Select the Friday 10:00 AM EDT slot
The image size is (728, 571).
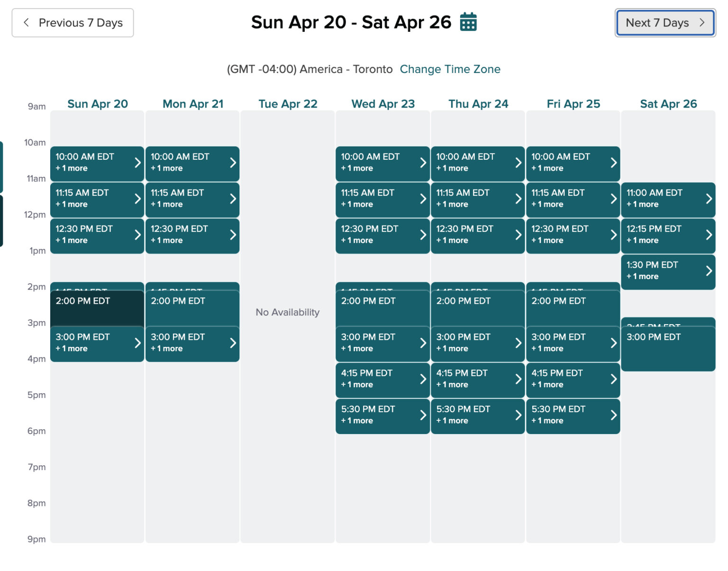tap(566, 163)
